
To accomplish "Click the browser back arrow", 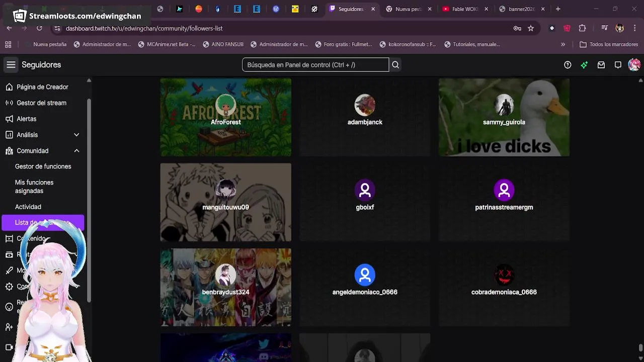I will point(9,28).
